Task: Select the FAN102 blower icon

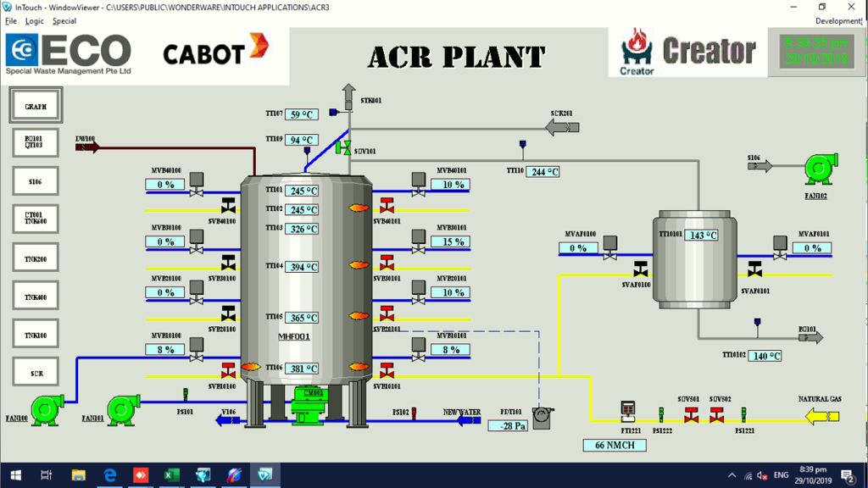Action: (820, 168)
